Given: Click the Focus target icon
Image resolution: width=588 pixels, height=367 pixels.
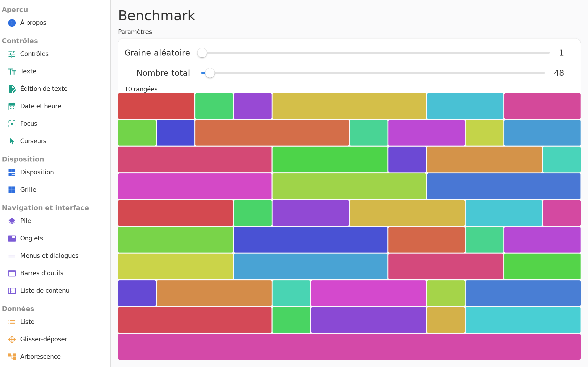Looking at the screenshot, I should (12, 124).
